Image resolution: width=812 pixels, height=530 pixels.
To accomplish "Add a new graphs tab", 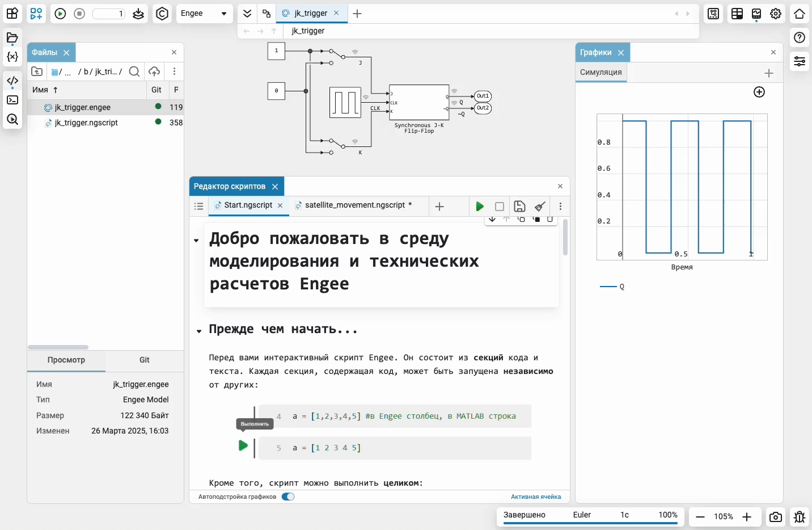I will tap(769, 73).
